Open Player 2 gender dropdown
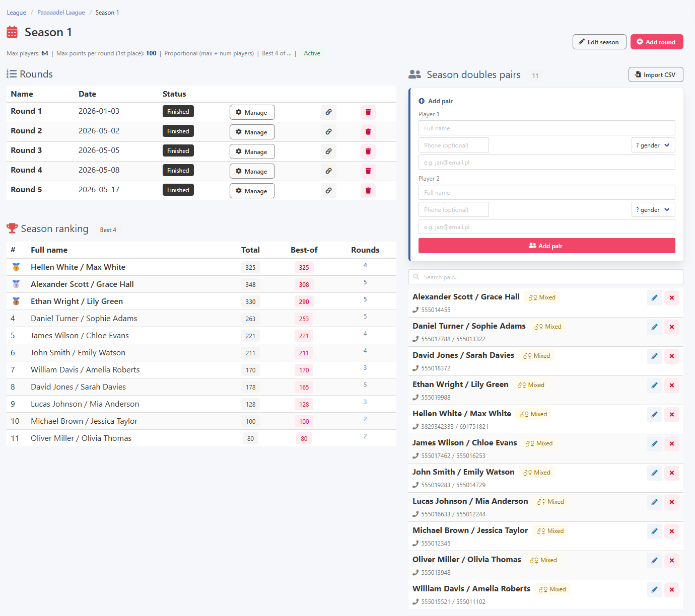695x616 pixels. tap(653, 210)
